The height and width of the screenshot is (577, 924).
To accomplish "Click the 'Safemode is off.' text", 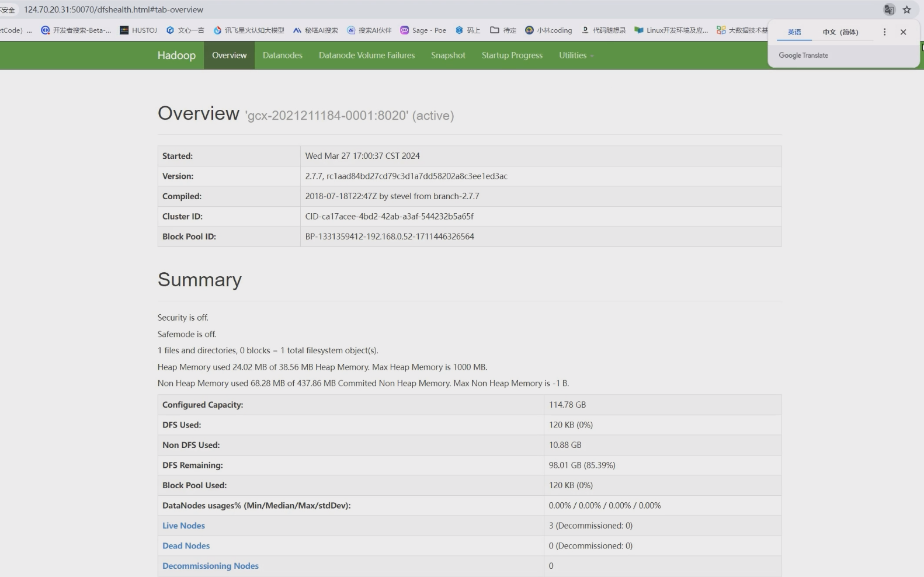I will coord(187,334).
